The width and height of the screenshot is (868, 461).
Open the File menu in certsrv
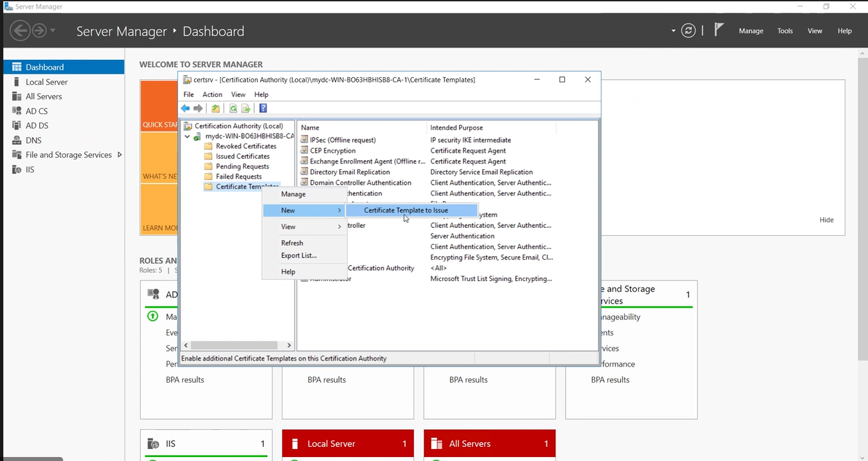pyautogui.click(x=189, y=94)
